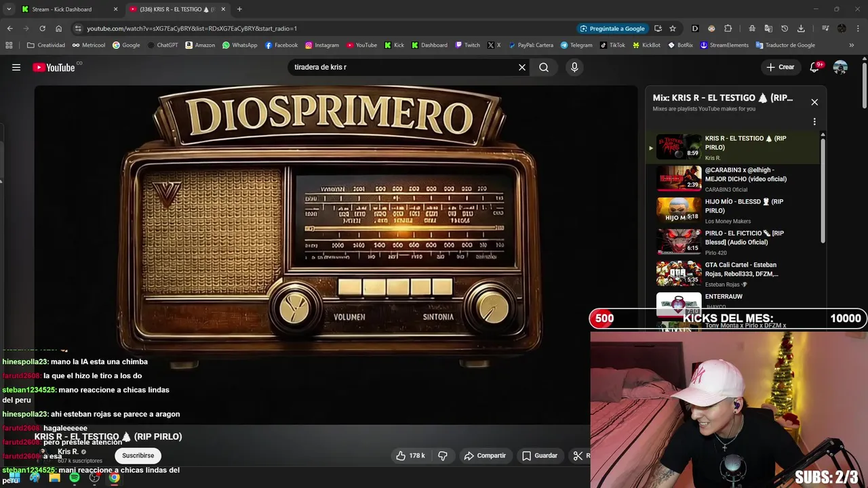Select the KRIS R - EL TESTIGO tab

coord(178,9)
